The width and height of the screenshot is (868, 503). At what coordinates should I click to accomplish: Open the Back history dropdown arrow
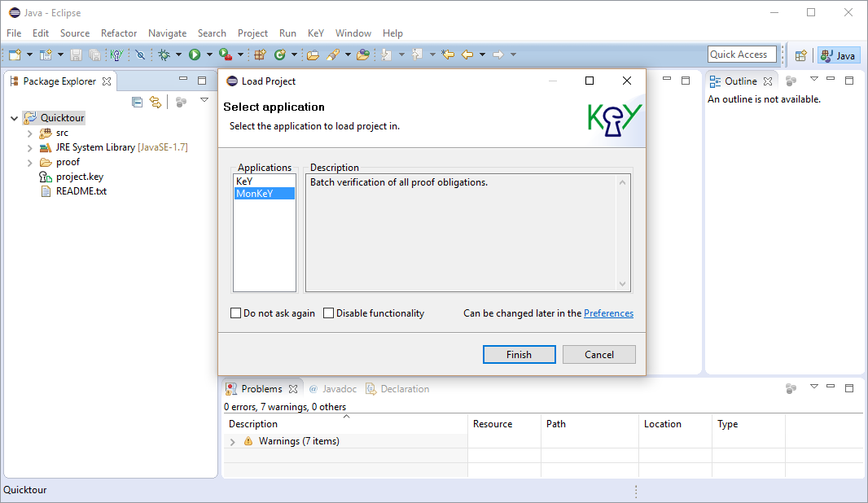coord(482,55)
